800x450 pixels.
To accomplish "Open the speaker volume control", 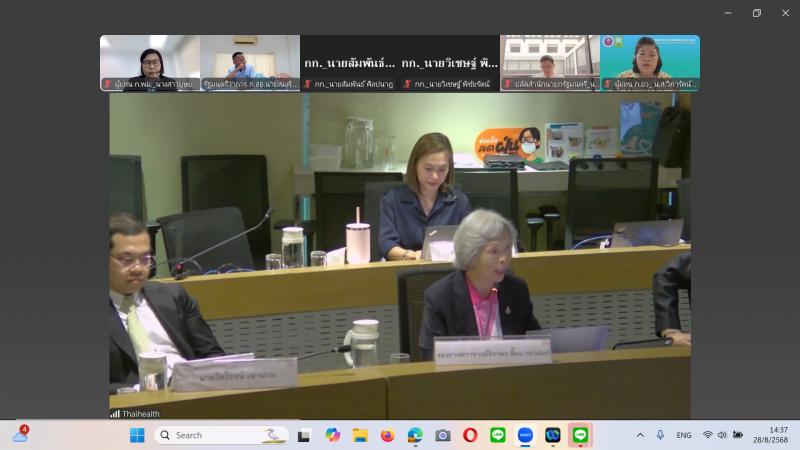I will 722,435.
